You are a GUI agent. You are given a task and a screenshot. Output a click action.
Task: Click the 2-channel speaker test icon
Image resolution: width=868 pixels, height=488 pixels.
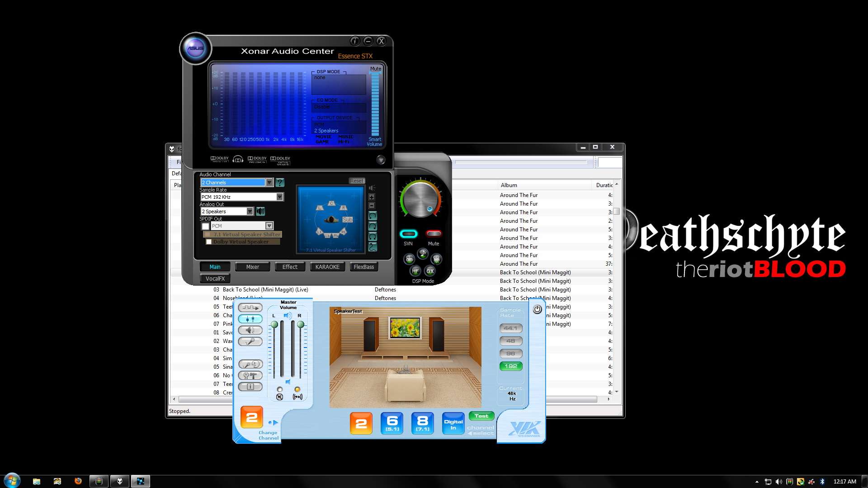click(361, 423)
